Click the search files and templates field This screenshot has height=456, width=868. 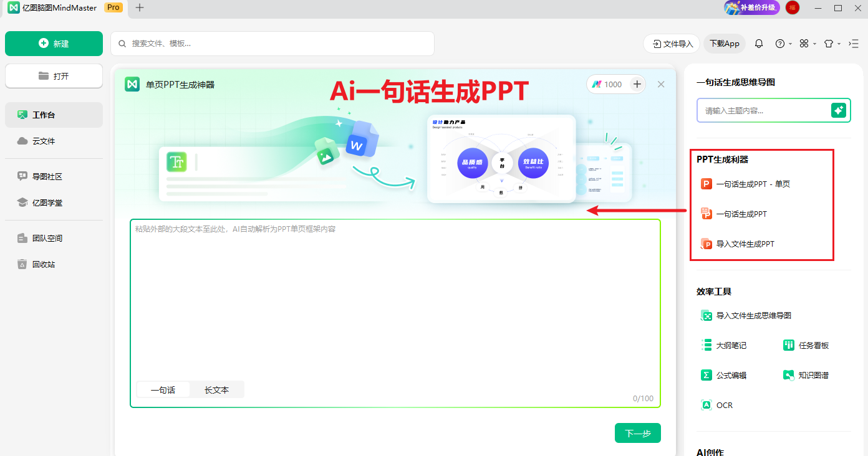(x=272, y=44)
